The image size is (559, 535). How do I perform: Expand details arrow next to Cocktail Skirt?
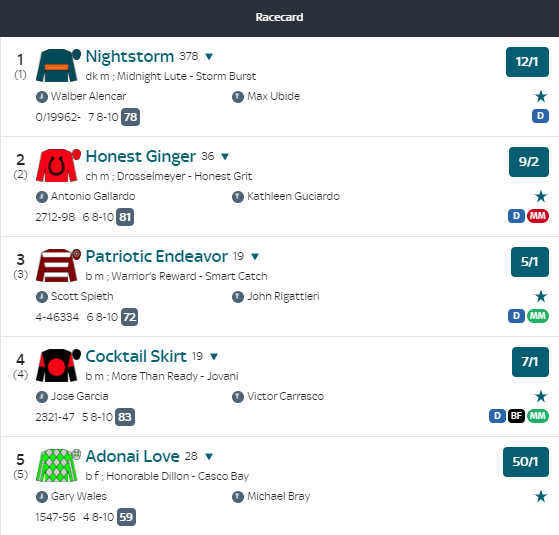tap(214, 356)
